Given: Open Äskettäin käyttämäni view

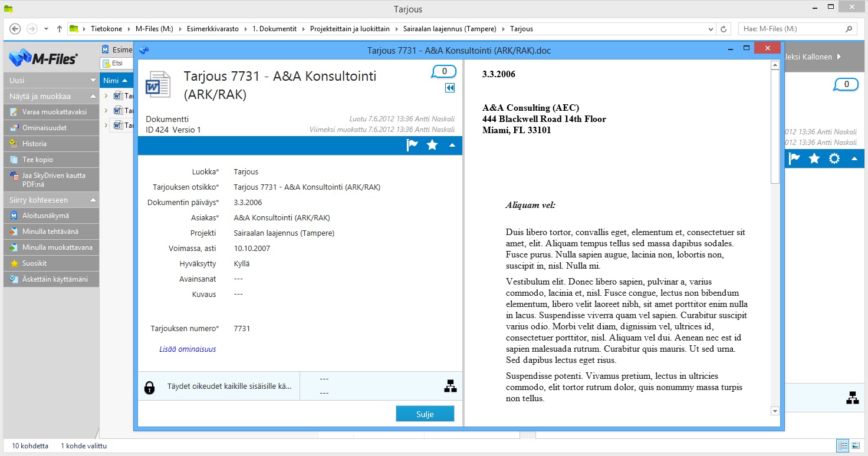Looking at the screenshot, I should (x=51, y=279).
